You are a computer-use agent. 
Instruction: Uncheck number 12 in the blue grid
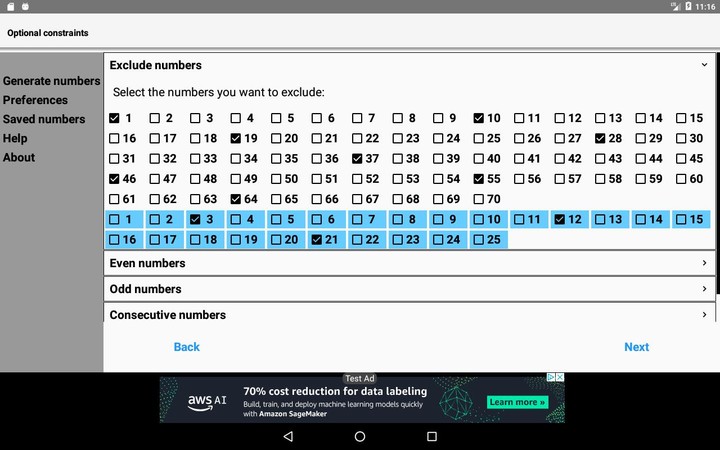560,219
